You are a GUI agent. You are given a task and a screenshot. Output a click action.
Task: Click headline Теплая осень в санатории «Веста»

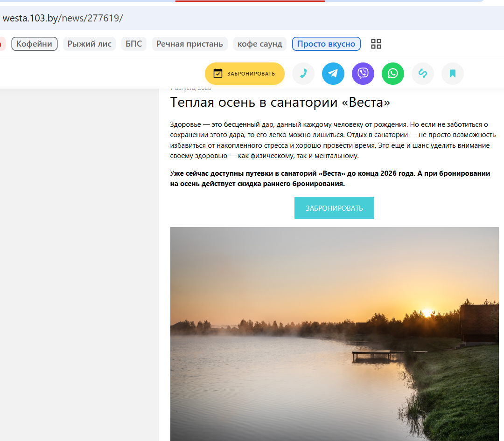click(x=280, y=102)
